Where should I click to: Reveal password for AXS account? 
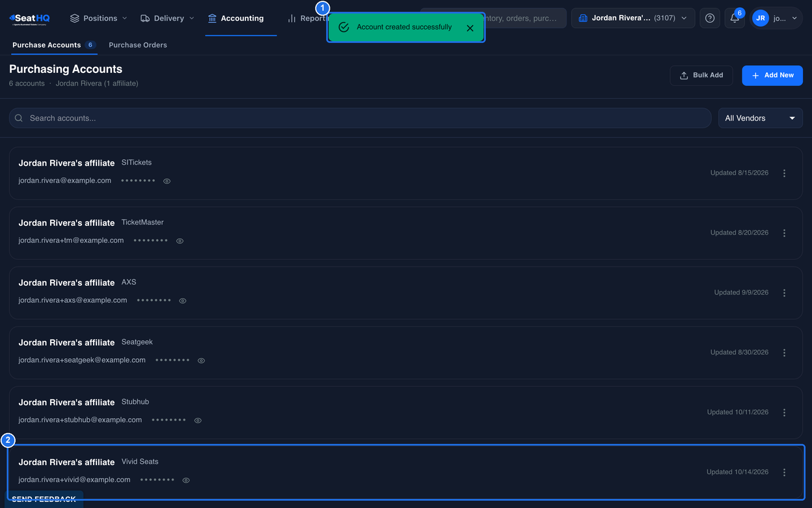tap(183, 301)
